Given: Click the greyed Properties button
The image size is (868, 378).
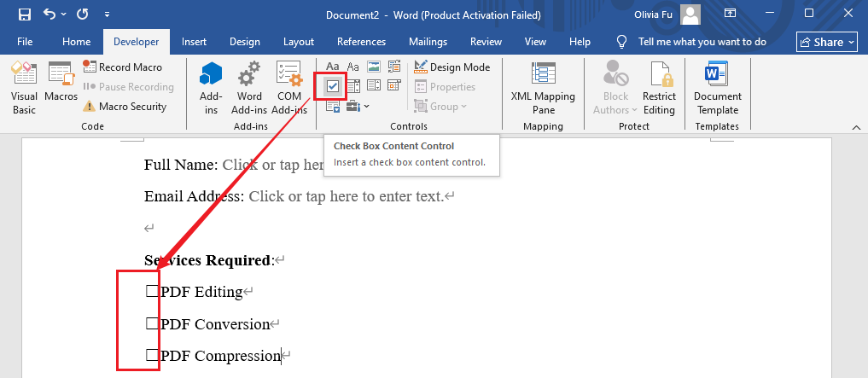Looking at the screenshot, I should click(445, 87).
